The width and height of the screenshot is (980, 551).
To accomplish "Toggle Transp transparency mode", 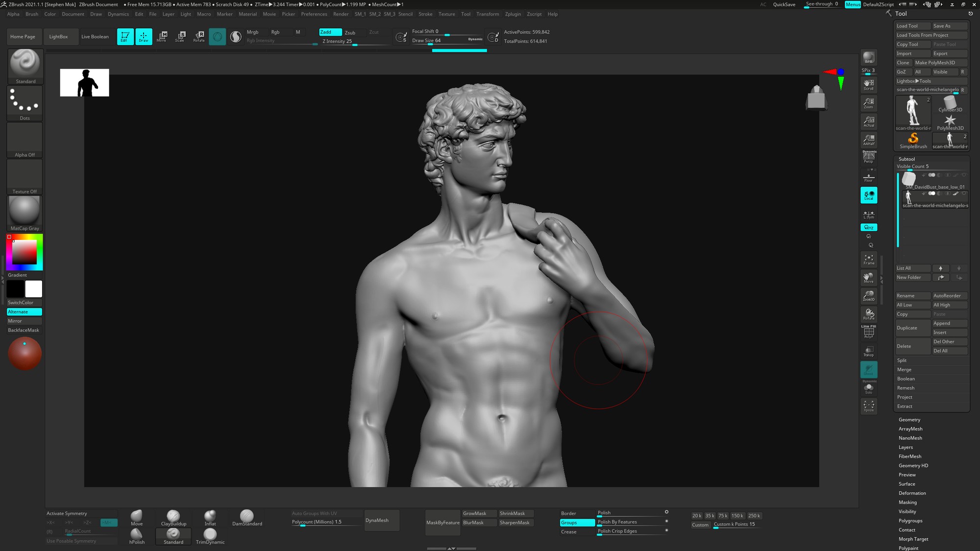I will (x=869, y=351).
